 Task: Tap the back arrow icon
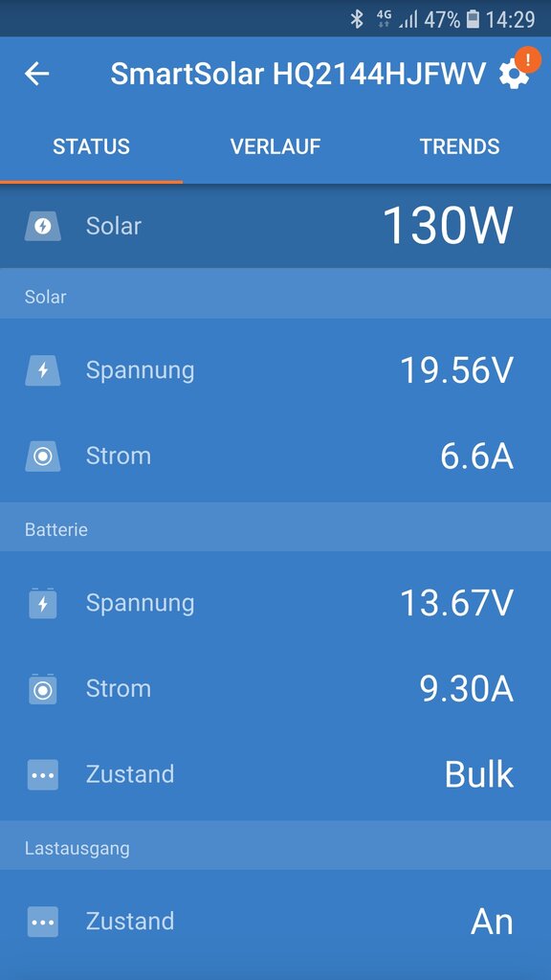point(37,74)
